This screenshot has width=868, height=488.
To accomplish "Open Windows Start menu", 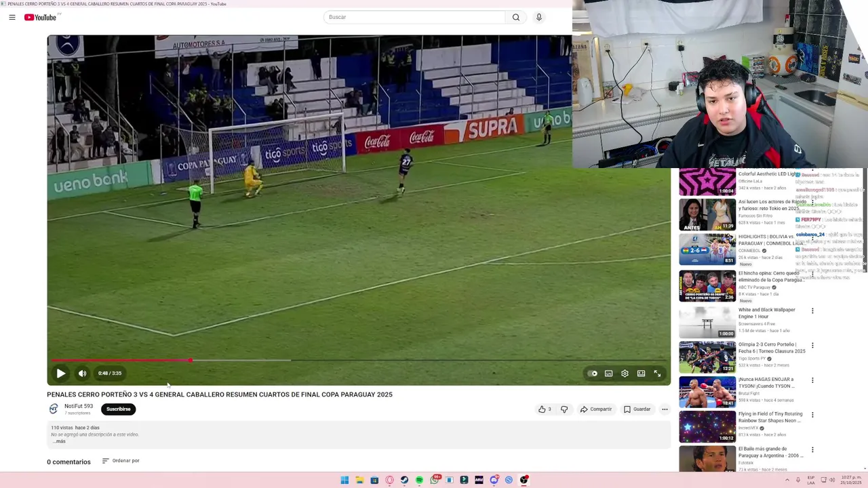I will 344,480.
